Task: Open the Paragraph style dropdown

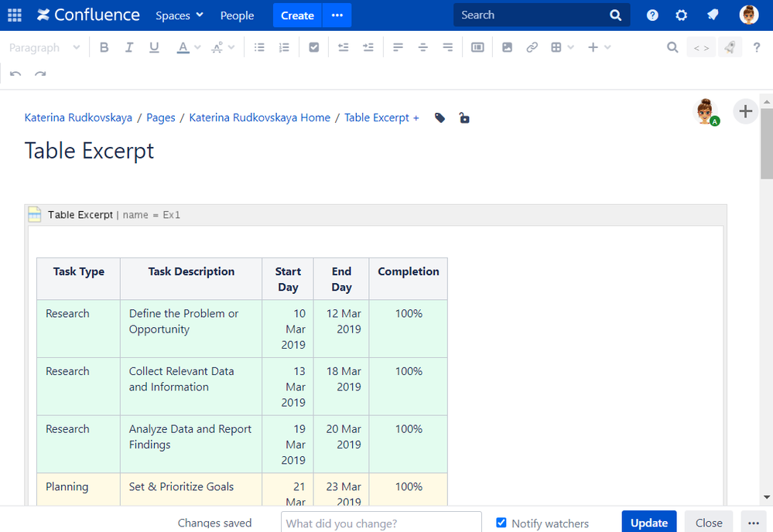Action: coord(44,48)
